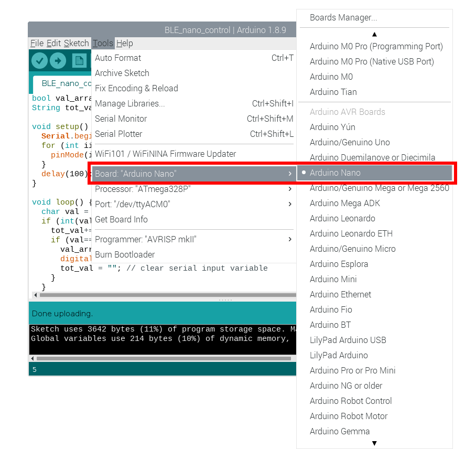Select LilyPad Arduino USB board

point(374,340)
